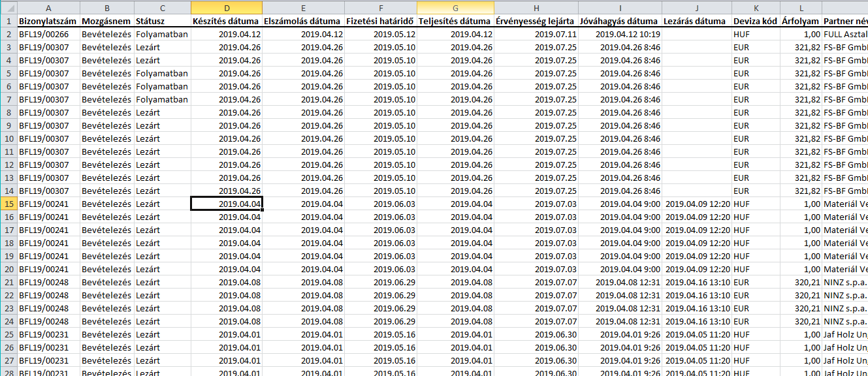Select column K header

coord(756,7)
